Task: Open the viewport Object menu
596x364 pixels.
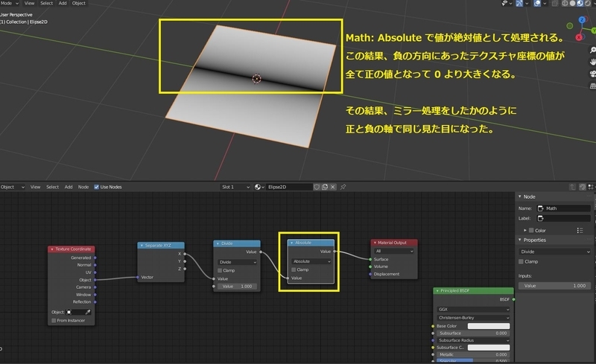Action: pos(79,3)
